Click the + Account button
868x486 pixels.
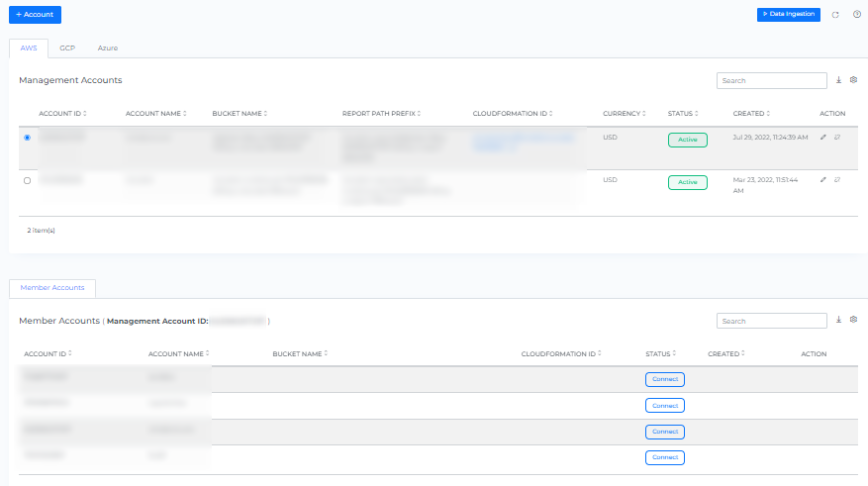[35, 15]
